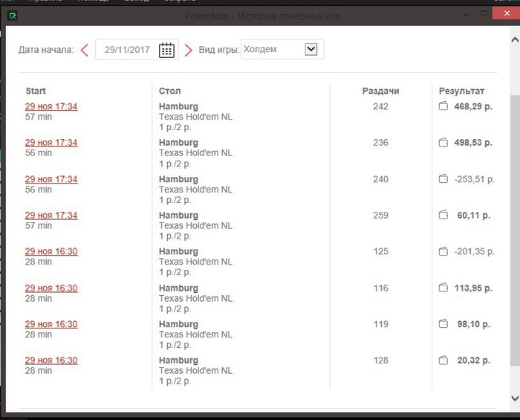The image size is (520, 420).
Task: Open session link for the 116-hand row
Action: [51, 288]
